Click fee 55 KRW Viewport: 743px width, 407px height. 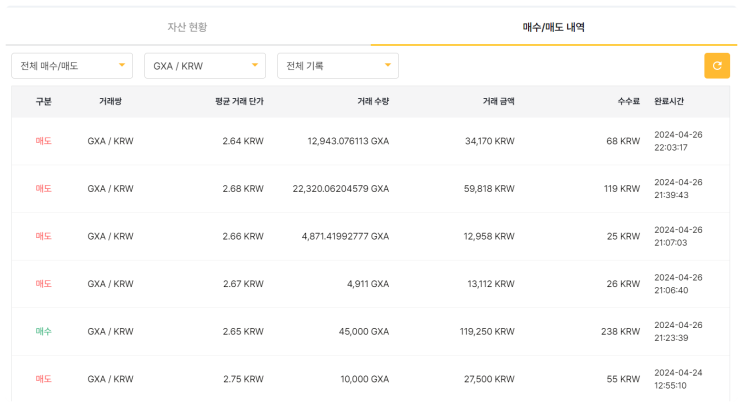click(624, 379)
